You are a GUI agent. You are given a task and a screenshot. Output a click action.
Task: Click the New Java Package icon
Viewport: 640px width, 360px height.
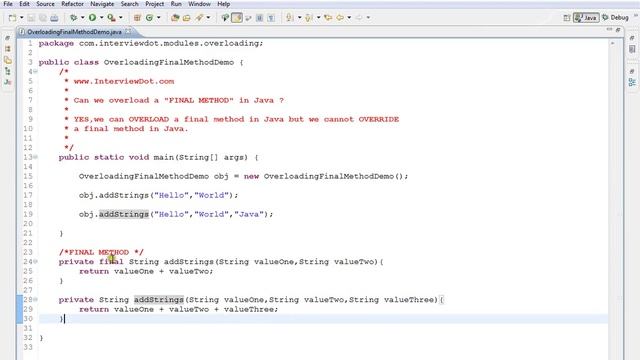tap(137, 18)
